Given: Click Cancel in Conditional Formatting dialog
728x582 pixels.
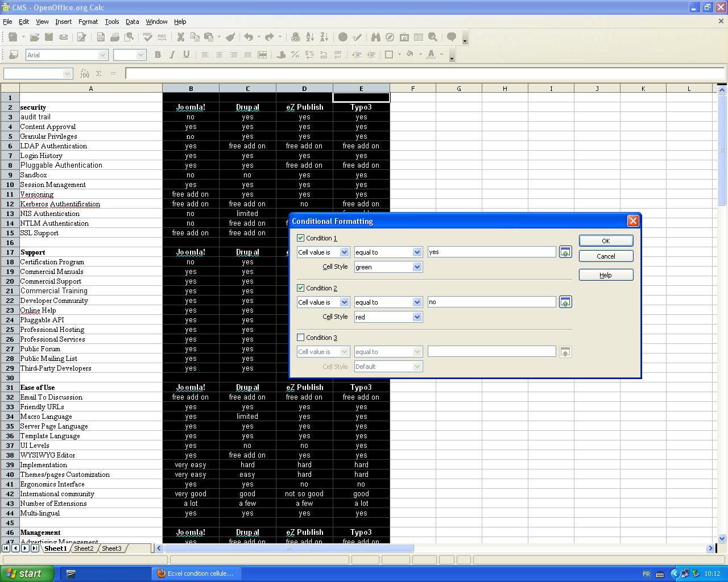Looking at the screenshot, I should [606, 256].
